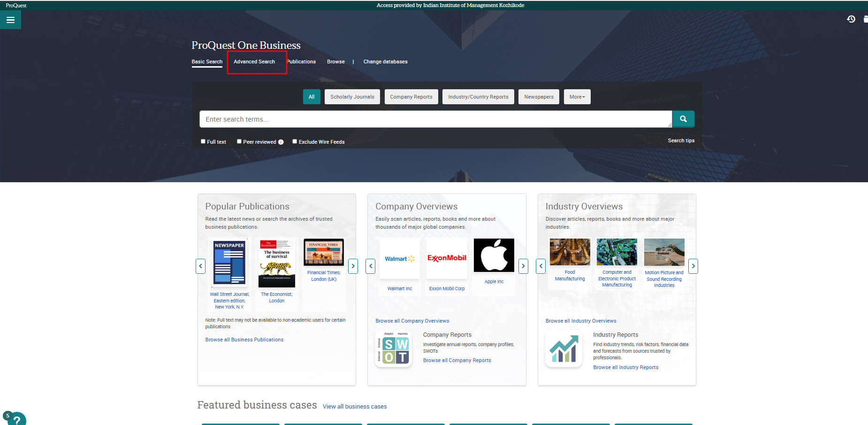Open Browse all Business Publications link
Screen dimensions: 868x425
point(244,340)
